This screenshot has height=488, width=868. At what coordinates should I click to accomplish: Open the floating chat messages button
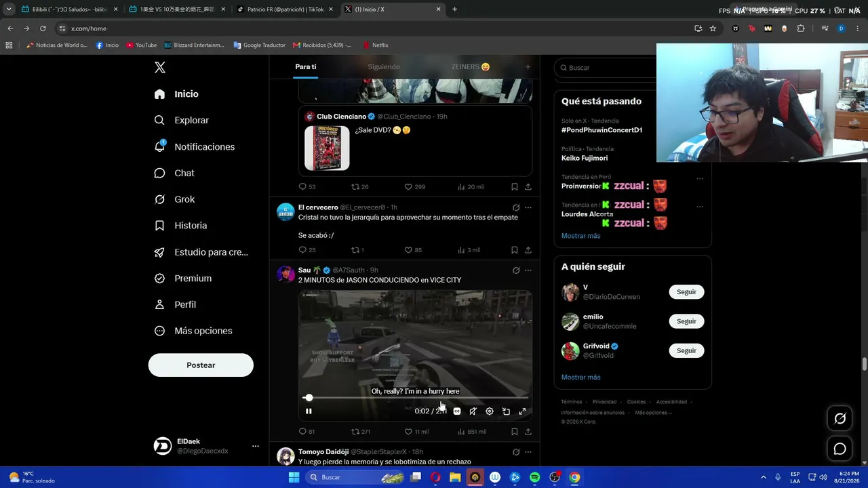[x=840, y=449]
